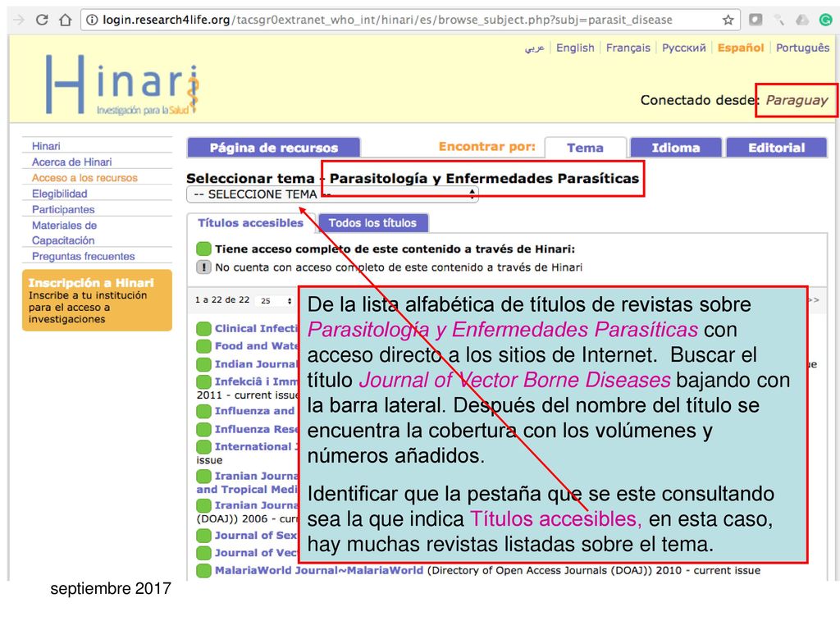Click the '1 a 22 de 22' results count
Image resolution: width=840 pixels, height=630 pixels.
pyautogui.click(x=222, y=300)
